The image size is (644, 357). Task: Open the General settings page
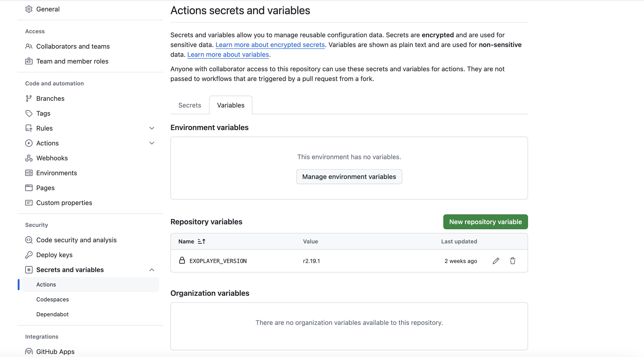(x=48, y=9)
